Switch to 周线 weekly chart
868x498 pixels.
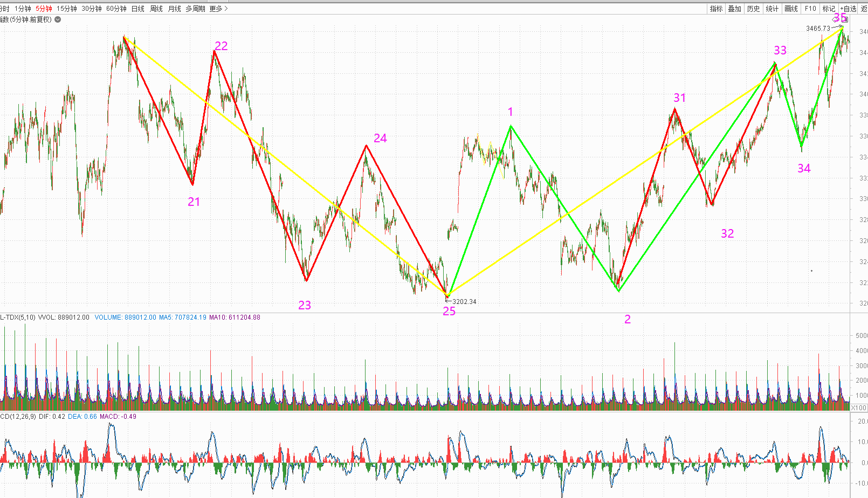click(x=156, y=9)
